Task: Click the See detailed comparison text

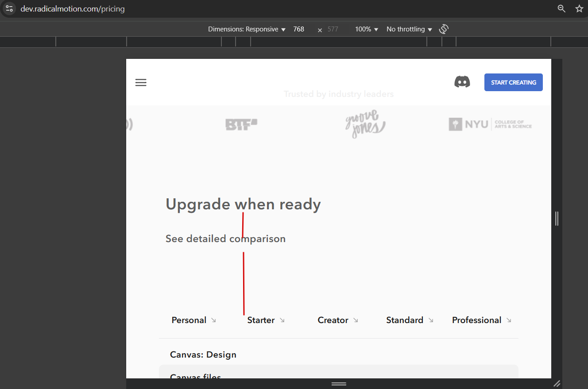Action: pos(225,239)
